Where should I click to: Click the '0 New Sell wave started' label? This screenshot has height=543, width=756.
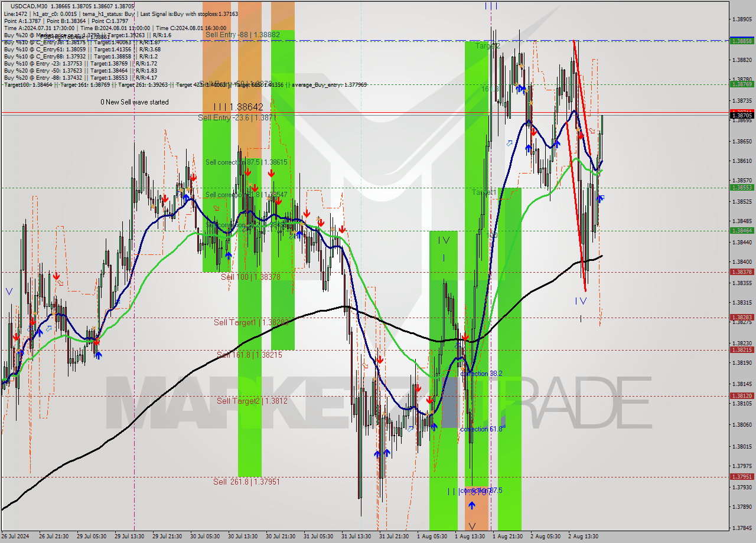[x=134, y=102]
